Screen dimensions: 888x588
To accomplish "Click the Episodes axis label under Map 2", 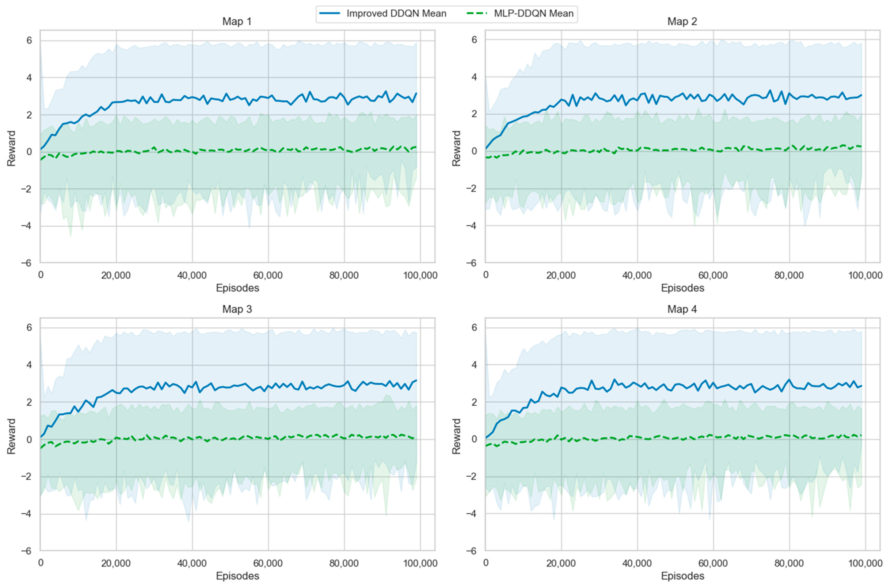I will click(682, 288).
